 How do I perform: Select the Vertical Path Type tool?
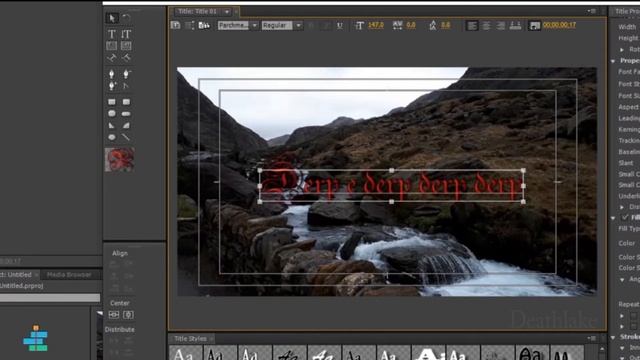coord(127,58)
